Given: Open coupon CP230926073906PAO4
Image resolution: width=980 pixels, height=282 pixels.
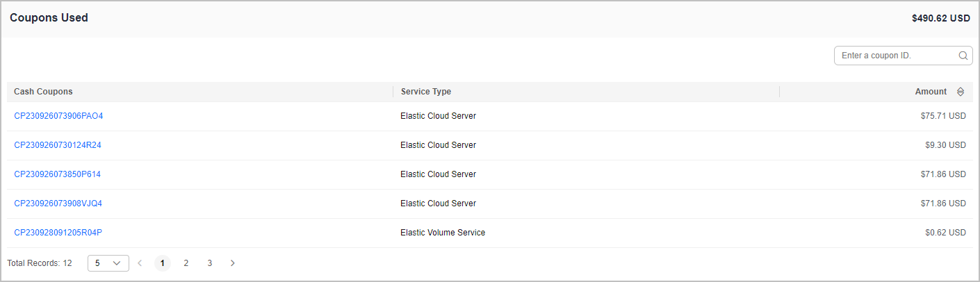Looking at the screenshot, I should (58, 116).
